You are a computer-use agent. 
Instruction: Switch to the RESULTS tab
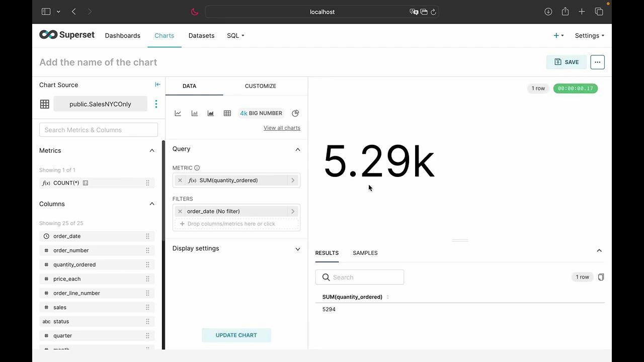coord(327,253)
